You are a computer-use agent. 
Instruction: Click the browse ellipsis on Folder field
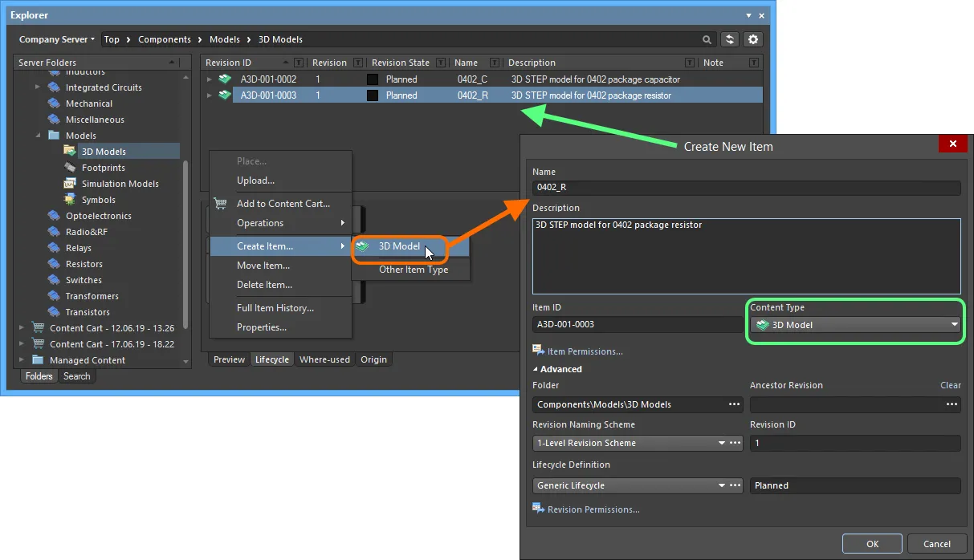point(734,404)
